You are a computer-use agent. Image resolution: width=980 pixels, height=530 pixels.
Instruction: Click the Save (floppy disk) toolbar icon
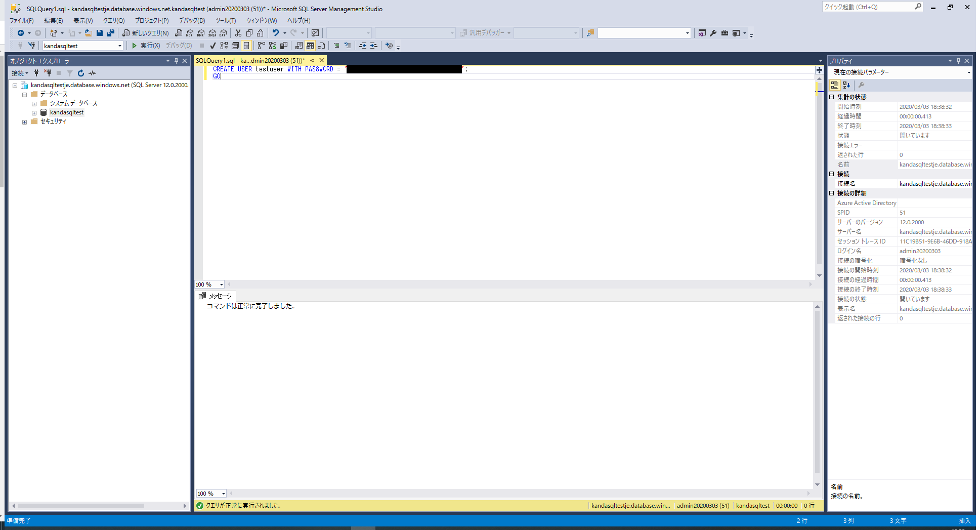point(100,33)
